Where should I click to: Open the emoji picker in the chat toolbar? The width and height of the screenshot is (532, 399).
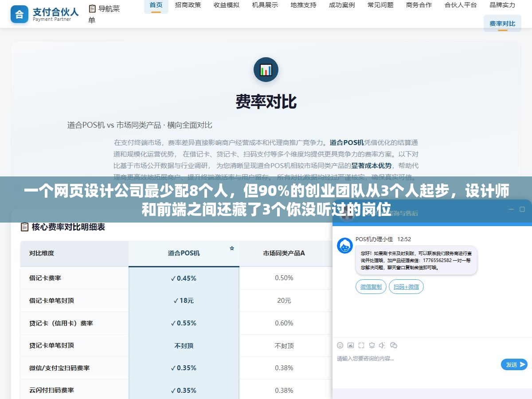click(x=340, y=345)
